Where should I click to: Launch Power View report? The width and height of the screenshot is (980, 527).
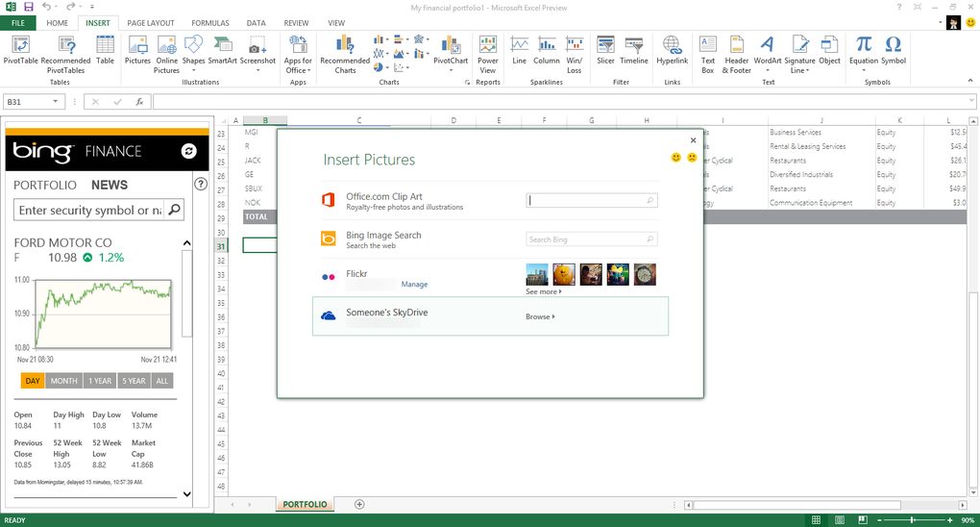tap(487, 55)
